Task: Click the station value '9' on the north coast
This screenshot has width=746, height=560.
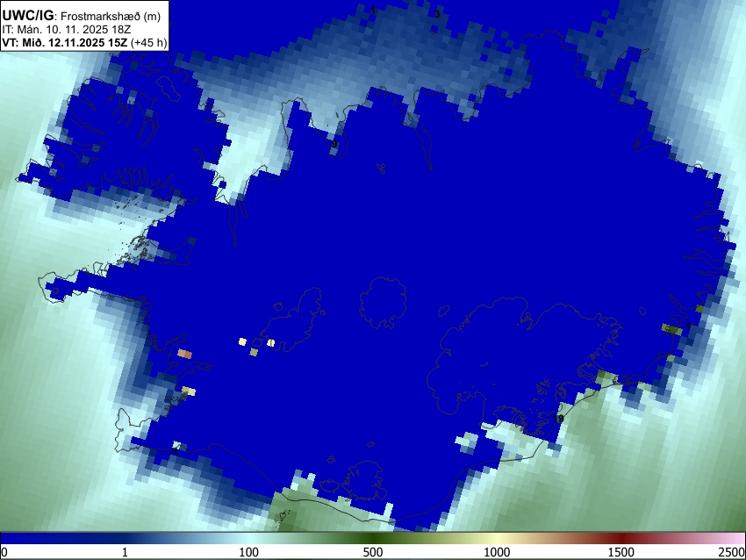Action: pos(334,144)
